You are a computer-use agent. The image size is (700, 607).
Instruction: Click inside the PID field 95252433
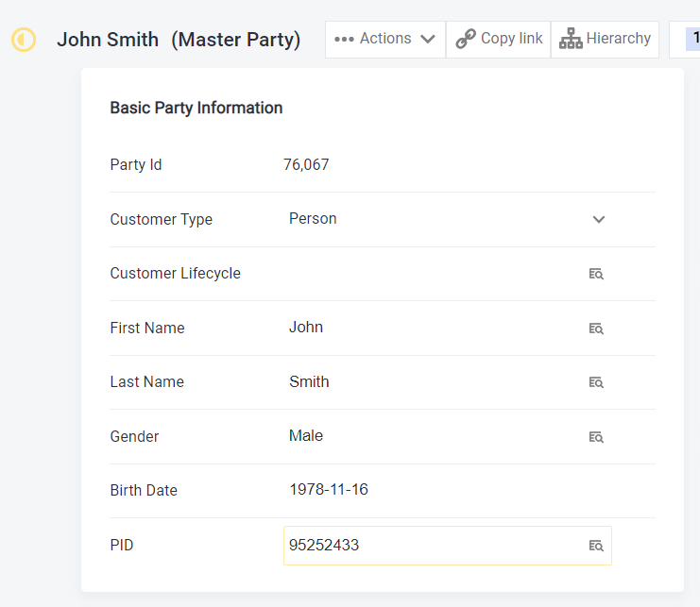click(425, 546)
